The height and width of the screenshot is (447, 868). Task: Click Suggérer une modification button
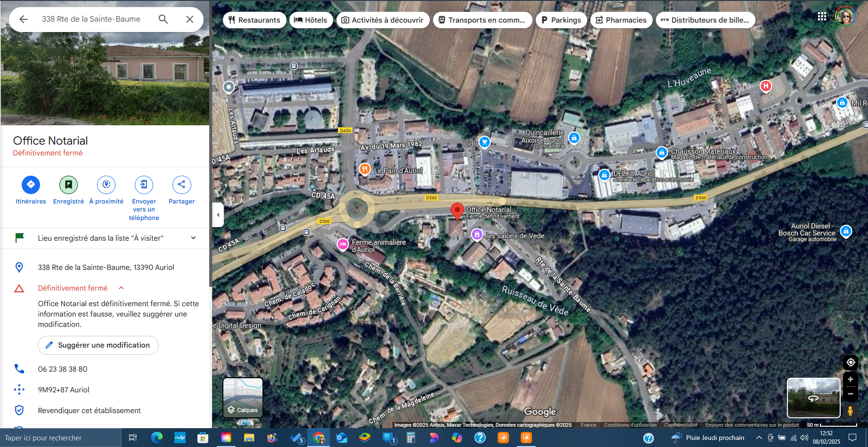tap(98, 345)
